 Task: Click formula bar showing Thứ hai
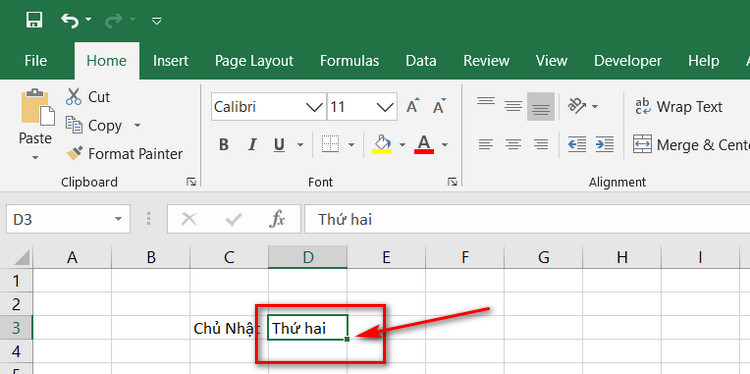[x=527, y=220]
